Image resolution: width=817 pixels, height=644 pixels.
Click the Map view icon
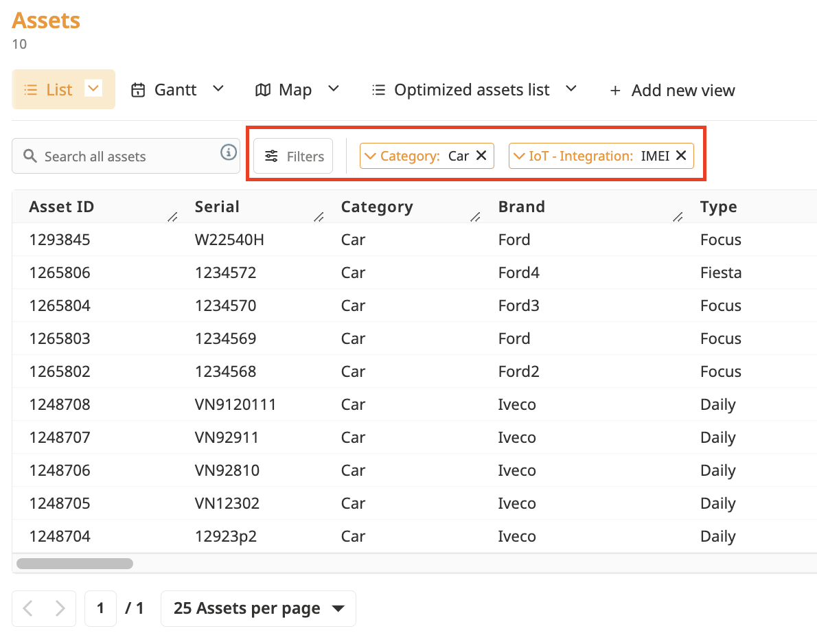pyautogui.click(x=263, y=90)
